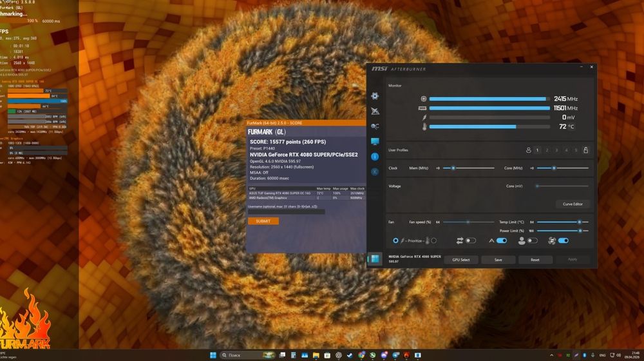Click the Reset button in Afterburner
This screenshot has height=361, width=644.
535,260
